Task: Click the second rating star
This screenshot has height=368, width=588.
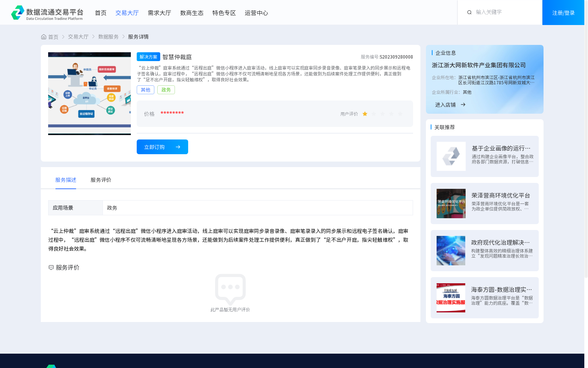Action: tap(374, 114)
